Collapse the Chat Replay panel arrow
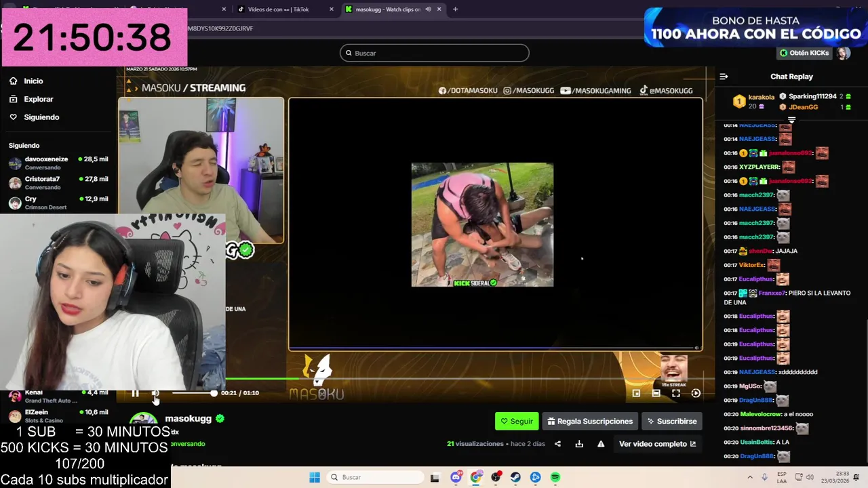The image size is (868, 488). (x=724, y=77)
